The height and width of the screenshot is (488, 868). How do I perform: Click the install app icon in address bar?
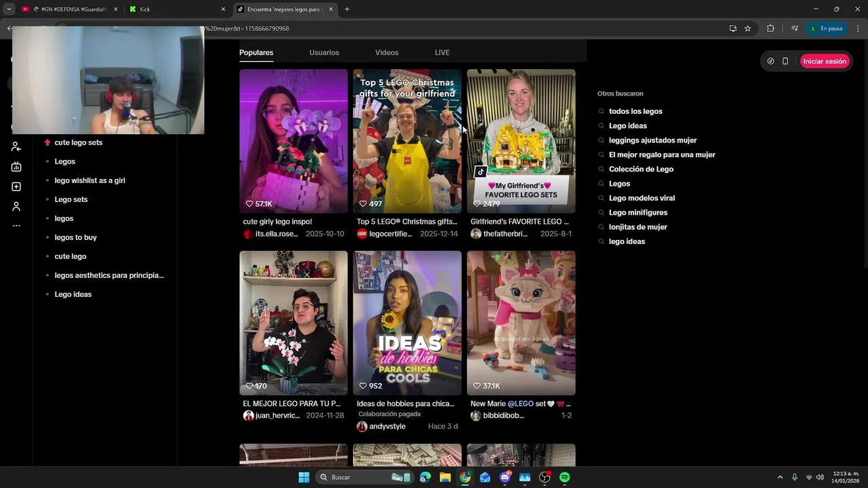733,28
